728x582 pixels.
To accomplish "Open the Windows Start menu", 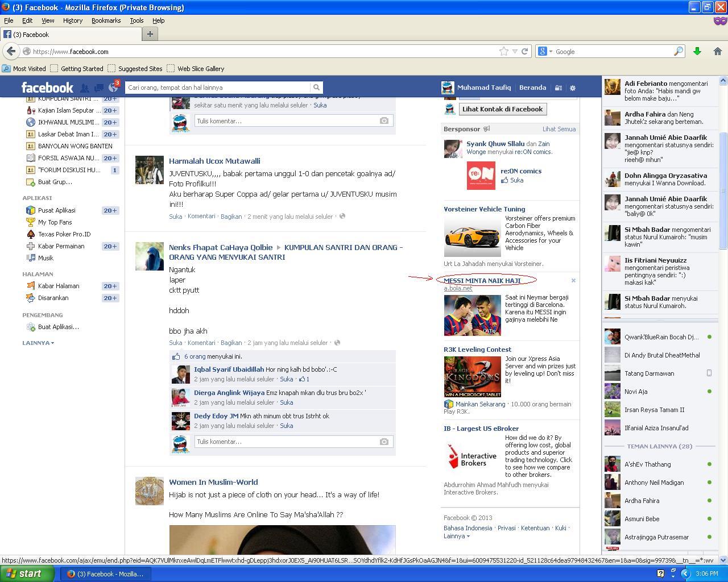I will coord(27,573).
